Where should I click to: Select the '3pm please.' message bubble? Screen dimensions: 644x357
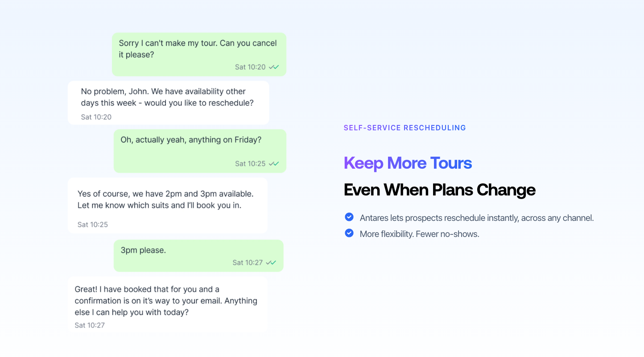tap(144, 250)
